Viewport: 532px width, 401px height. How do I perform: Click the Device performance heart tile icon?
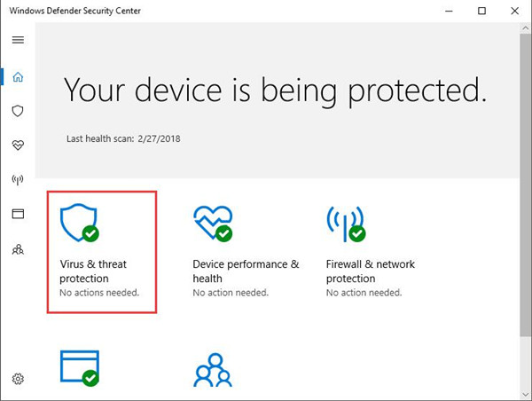[x=213, y=224]
